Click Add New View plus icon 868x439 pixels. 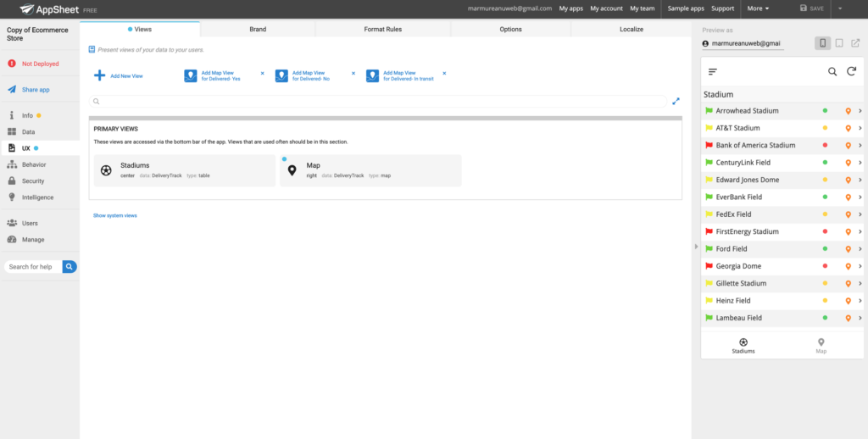coord(100,75)
